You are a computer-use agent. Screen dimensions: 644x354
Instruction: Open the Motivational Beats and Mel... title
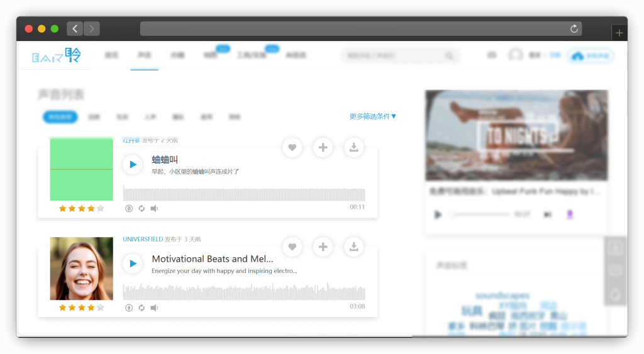click(x=213, y=258)
